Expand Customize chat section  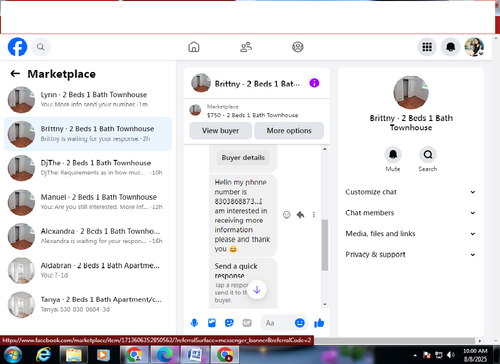click(x=410, y=192)
